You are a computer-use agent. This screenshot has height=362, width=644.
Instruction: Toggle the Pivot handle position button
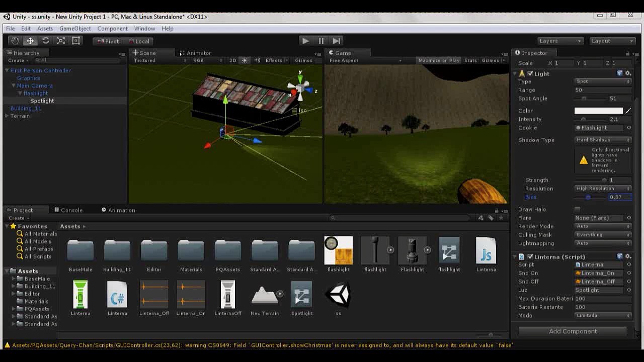[x=108, y=41]
